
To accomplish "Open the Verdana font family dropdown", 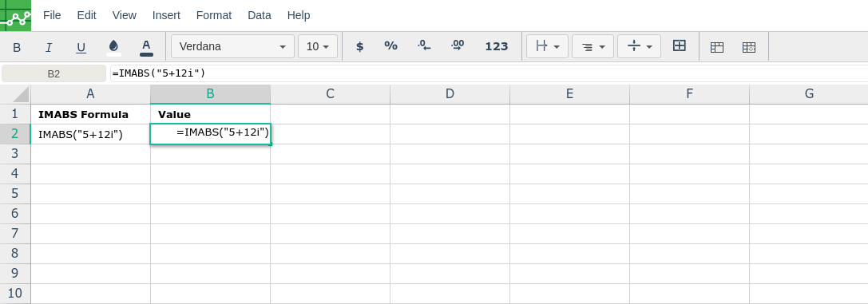I will 232,46.
